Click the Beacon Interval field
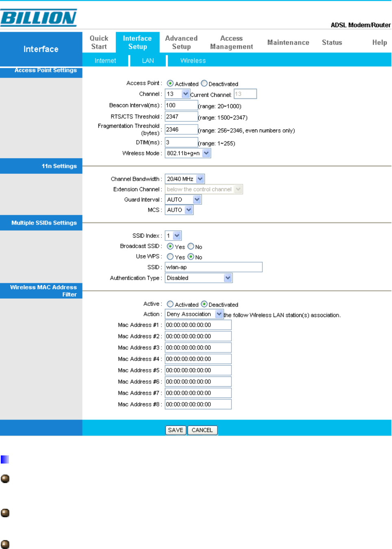392x549 pixels. click(181, 105)
